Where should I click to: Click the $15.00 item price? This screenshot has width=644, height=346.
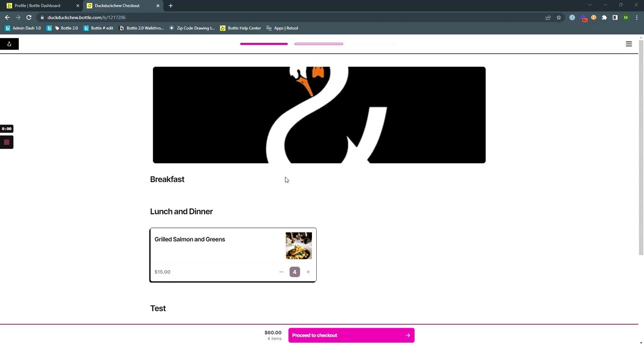(162, 272)
